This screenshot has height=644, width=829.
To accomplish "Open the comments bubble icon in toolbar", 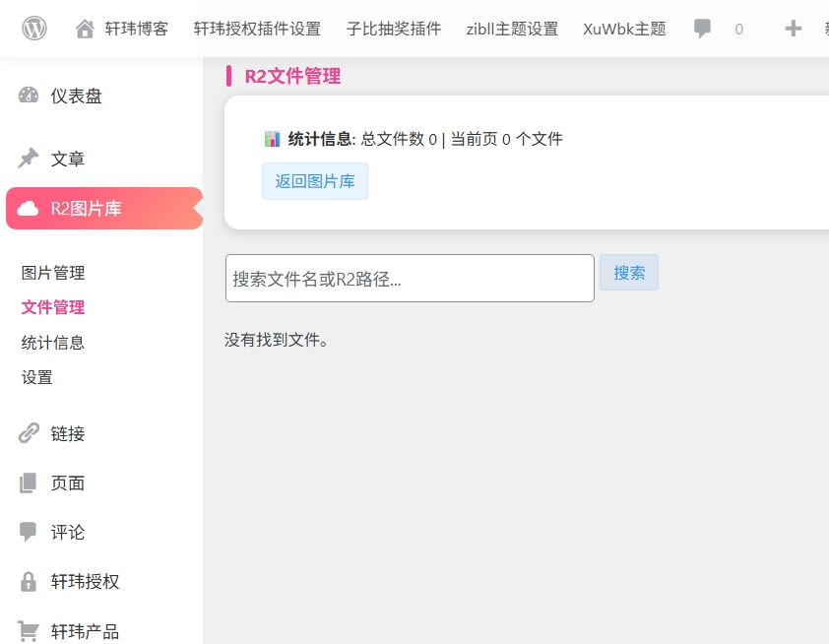I will point(702,29).
